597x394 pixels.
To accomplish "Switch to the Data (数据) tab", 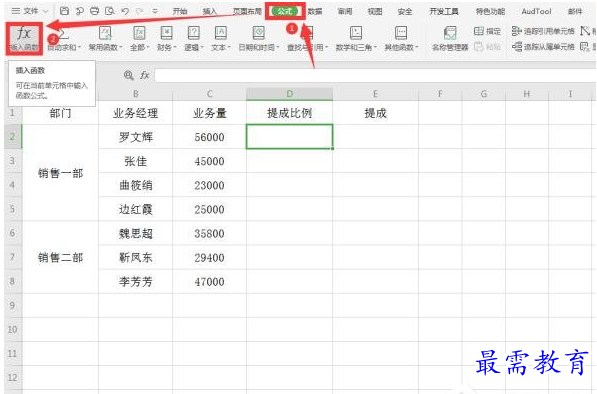I will coord(315,11).
